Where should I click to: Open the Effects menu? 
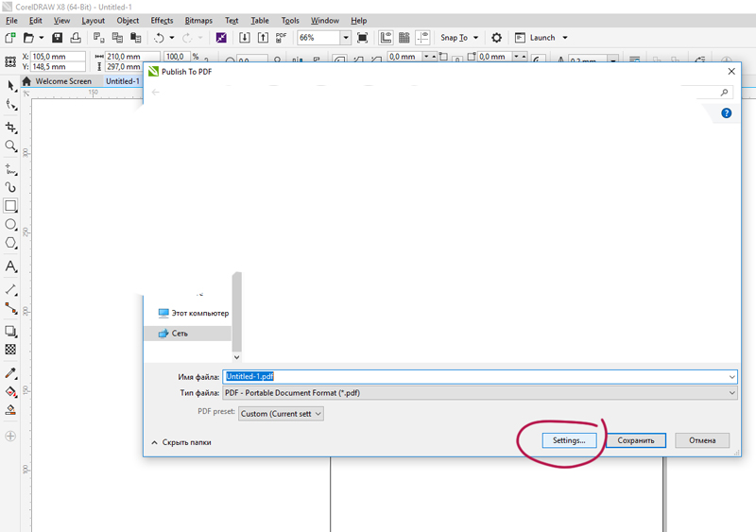tap(162, 20)
